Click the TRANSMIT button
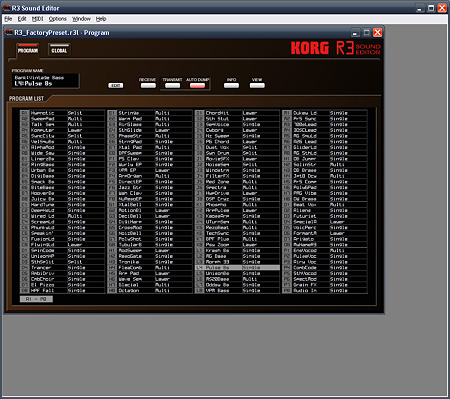This screenshot has height=399, width=450. (x=172, y=86)
